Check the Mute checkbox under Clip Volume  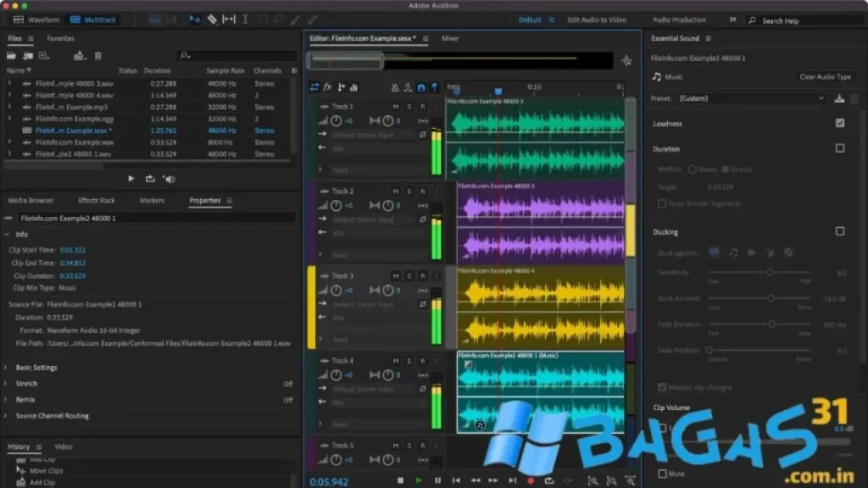[x=663, y=474]
